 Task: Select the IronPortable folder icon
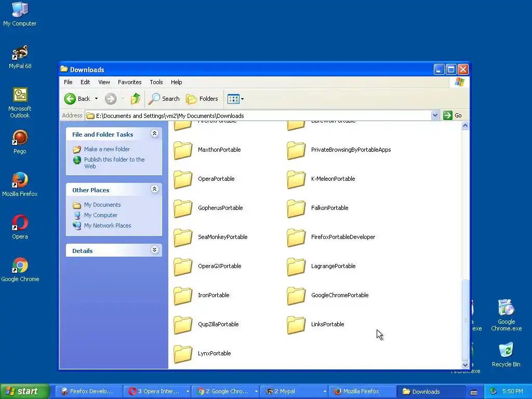pyautogui.click(x=183, y=296)
